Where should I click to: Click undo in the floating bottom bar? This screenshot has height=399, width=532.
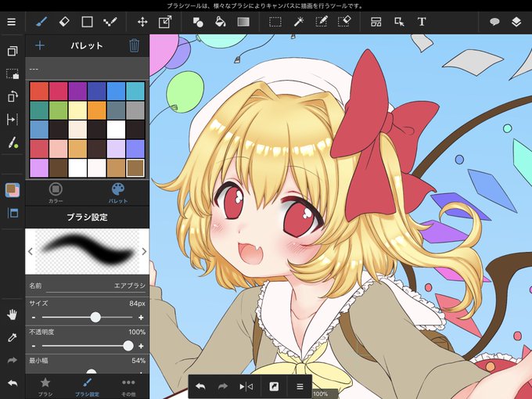coord(200,386)
